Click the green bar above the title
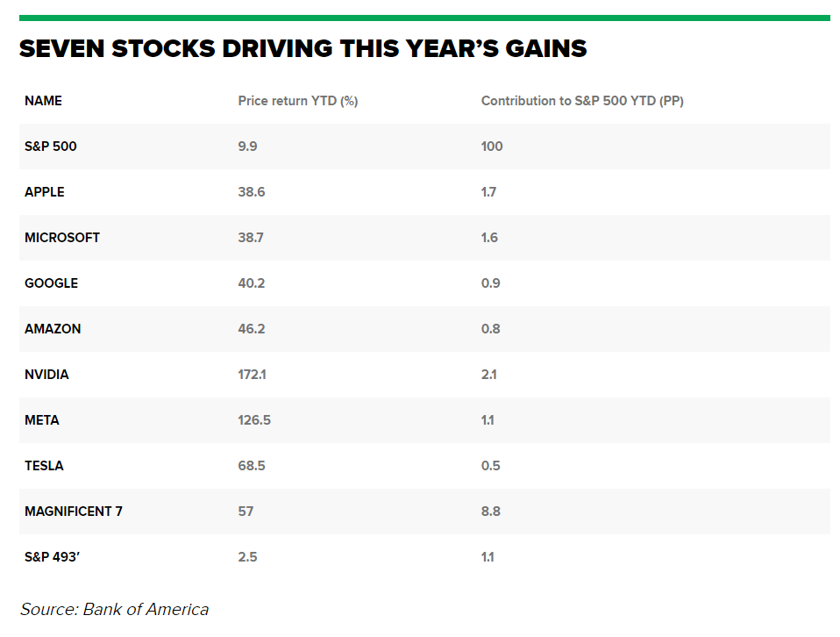The width and height of the screenshot is (840, 637). pyautogui.click(x=424, y=18)
